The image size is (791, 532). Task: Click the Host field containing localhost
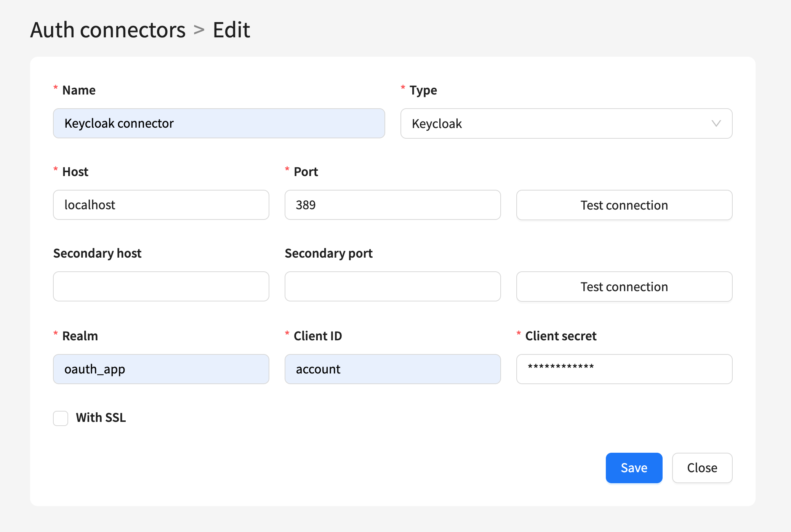(x=161, y=205)
